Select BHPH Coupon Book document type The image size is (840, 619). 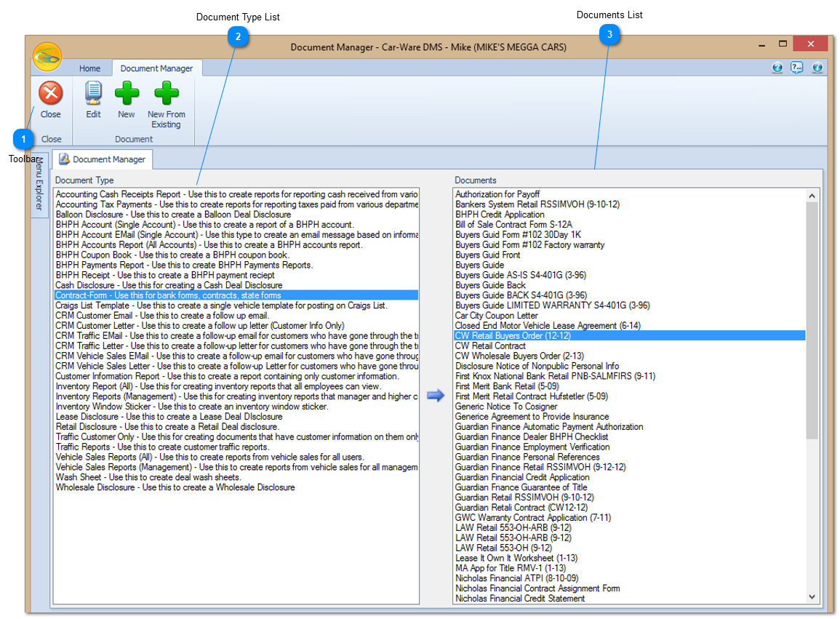pyautogui.click(x=236, y=255)
